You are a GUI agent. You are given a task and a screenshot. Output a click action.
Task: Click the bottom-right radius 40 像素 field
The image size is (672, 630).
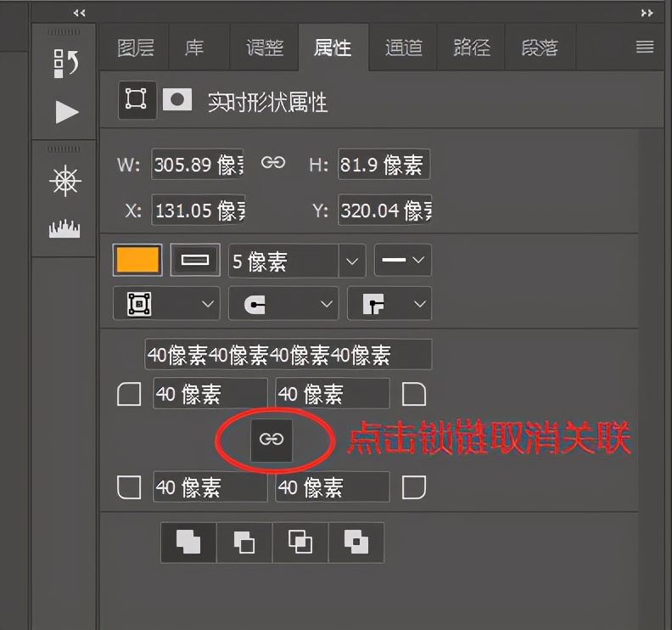pos(333,487)
